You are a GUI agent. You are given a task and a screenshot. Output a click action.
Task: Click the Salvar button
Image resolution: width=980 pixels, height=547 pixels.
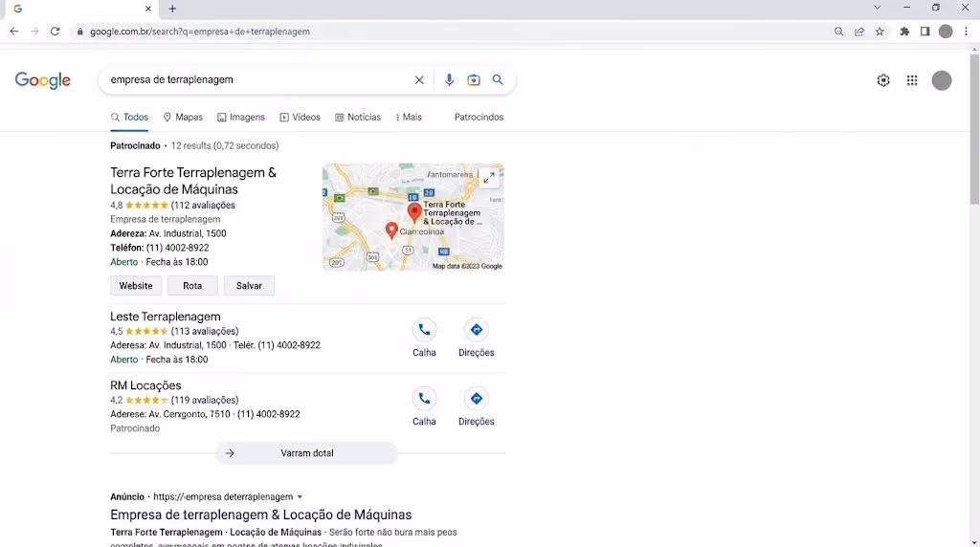(x=249, y=286)
